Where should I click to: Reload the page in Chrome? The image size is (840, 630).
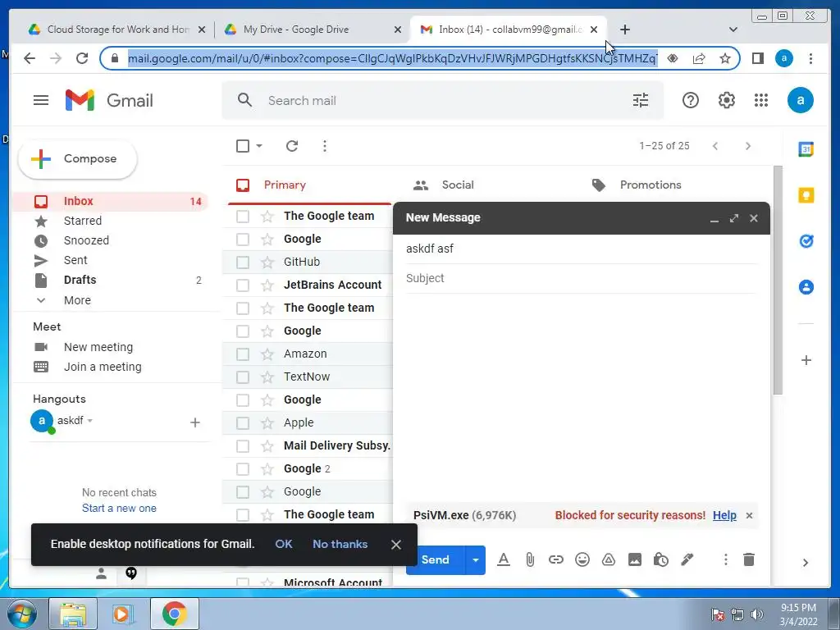81,58
